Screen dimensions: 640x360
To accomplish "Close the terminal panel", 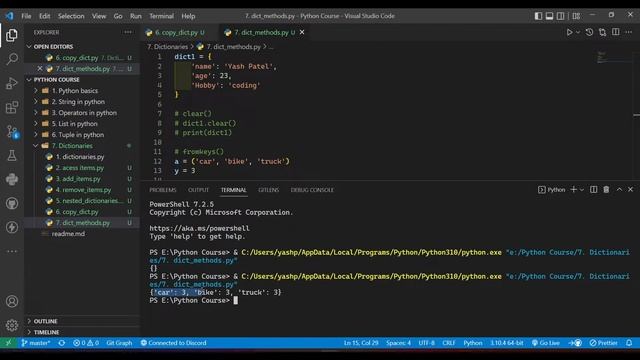I will (631, 190).
